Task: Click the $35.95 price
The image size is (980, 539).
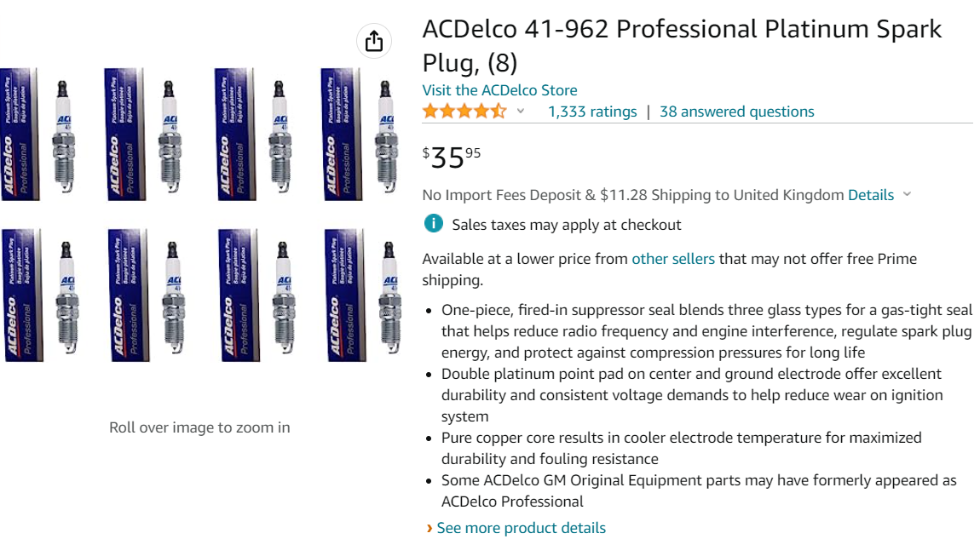Action: (452, 157)
